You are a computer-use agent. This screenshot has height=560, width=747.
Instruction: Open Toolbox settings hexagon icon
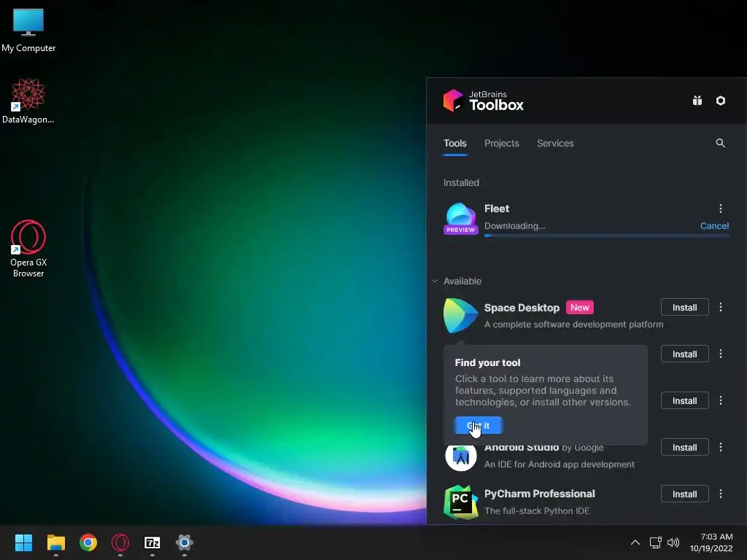pos(720,101)
